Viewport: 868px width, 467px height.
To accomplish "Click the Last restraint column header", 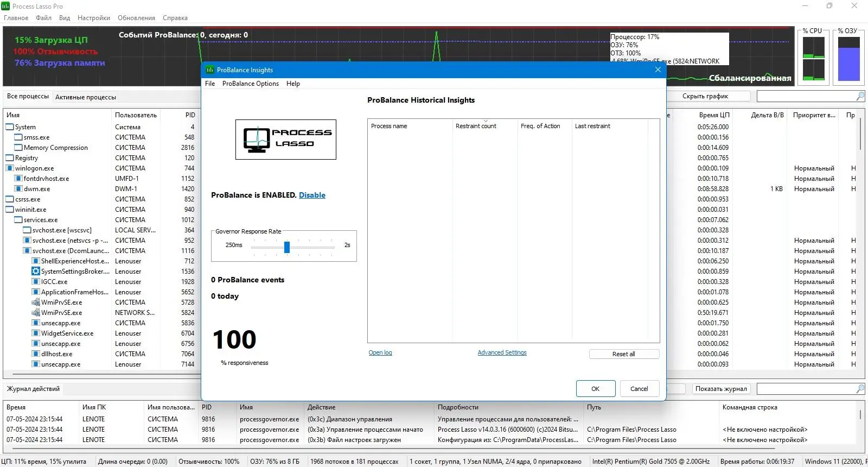I will [x=610, y=126].
